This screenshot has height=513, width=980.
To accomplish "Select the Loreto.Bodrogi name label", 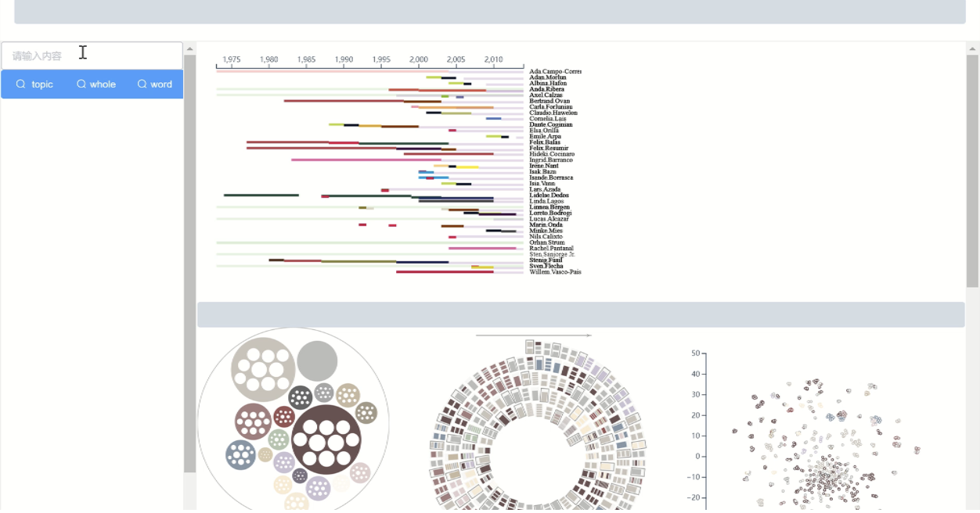I will [x=550, y=213].
